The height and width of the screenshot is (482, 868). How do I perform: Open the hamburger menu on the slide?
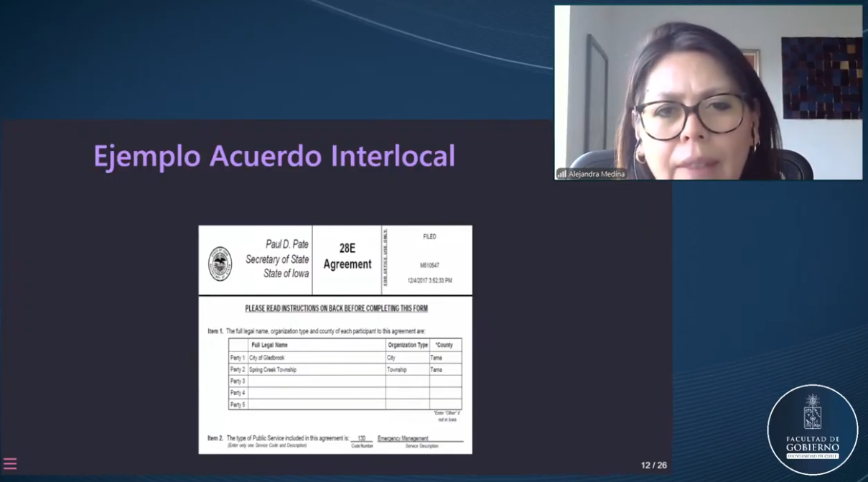(10, 464)
